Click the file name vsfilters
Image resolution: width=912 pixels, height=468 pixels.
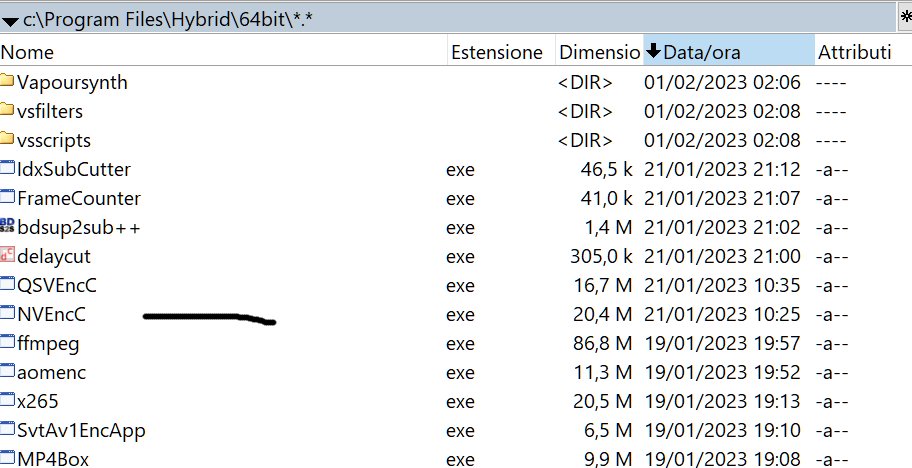(x=50, y=111)
